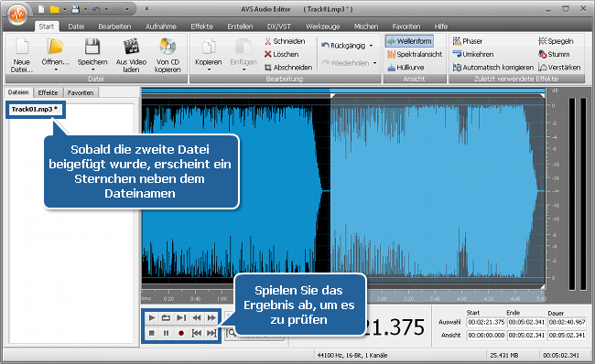Switch view to Hüllkurve
This screenshot has height=364, width=595.
coord(406,67)
